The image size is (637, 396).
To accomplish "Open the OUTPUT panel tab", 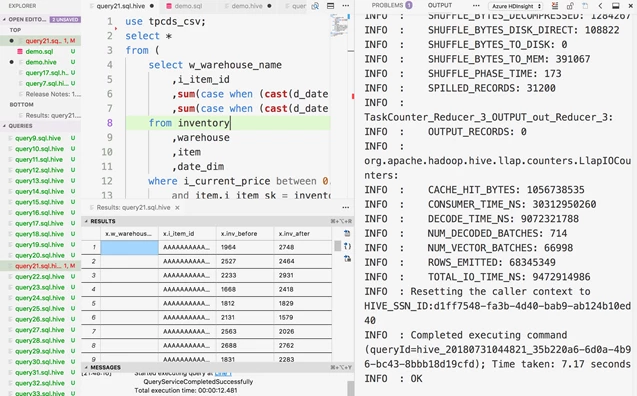I will [440, 5].
